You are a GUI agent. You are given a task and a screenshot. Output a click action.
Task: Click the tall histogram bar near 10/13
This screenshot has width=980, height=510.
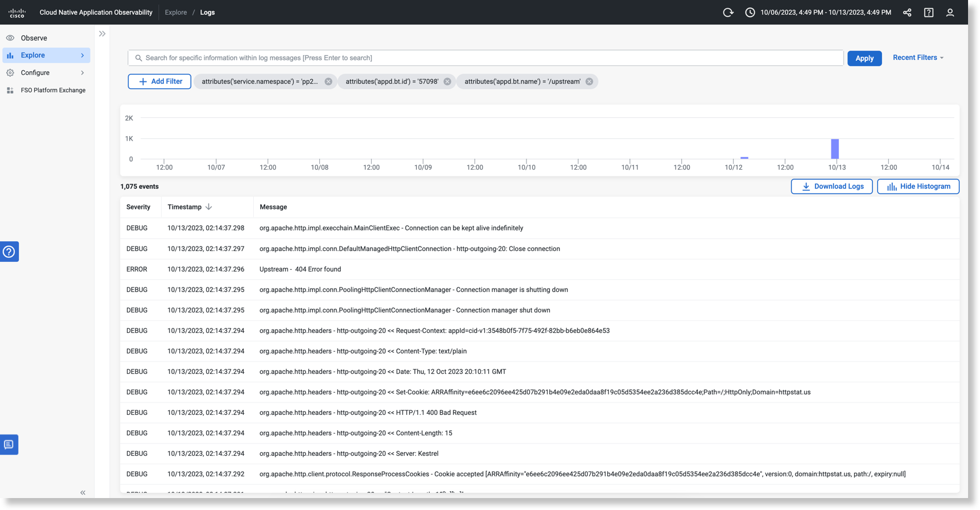[835, 149]
